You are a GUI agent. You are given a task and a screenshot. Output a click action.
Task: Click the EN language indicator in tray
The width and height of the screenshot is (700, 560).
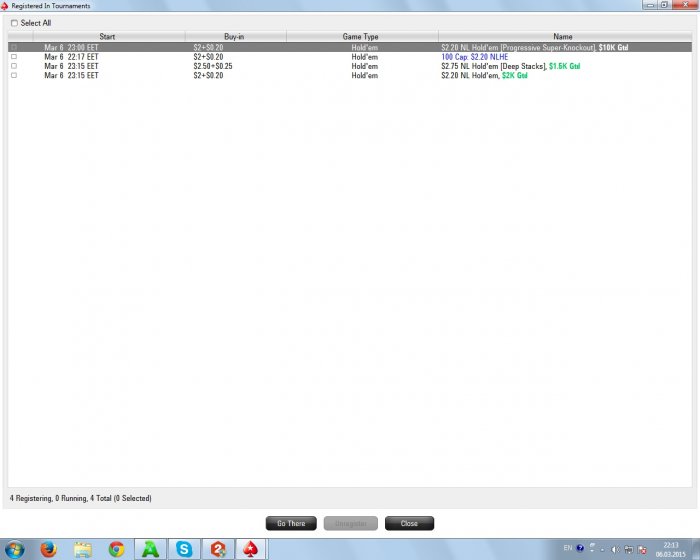pyautogui.click(x=567, y=548)
